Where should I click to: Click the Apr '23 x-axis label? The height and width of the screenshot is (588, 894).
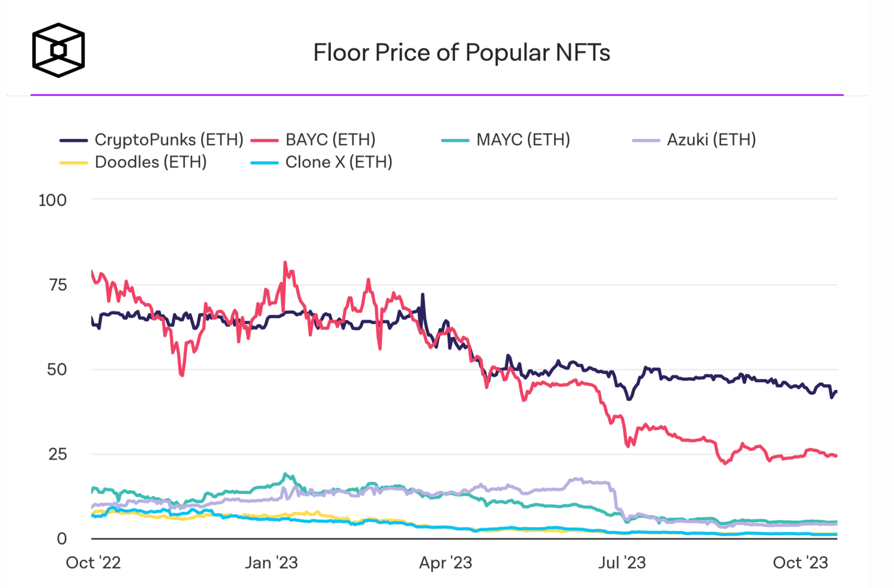[x=446, y=562]
